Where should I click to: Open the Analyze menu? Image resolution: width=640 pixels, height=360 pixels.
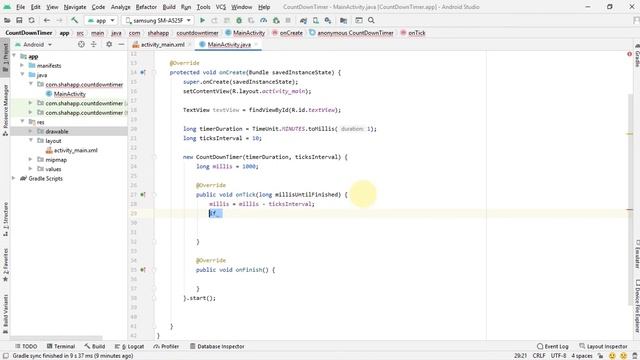(120, 7)
